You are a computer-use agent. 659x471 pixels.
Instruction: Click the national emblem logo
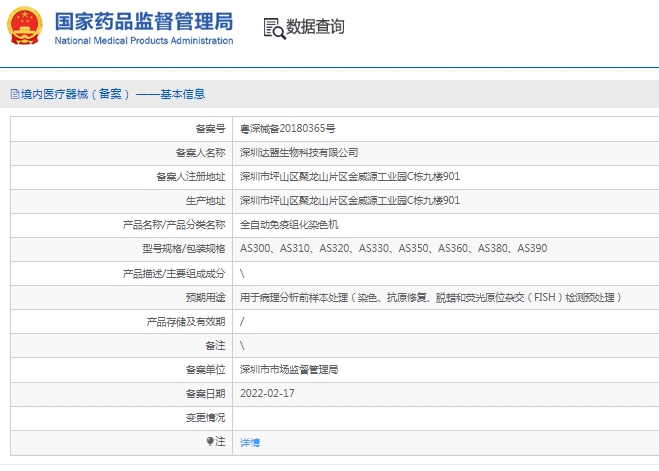point(25,26)
